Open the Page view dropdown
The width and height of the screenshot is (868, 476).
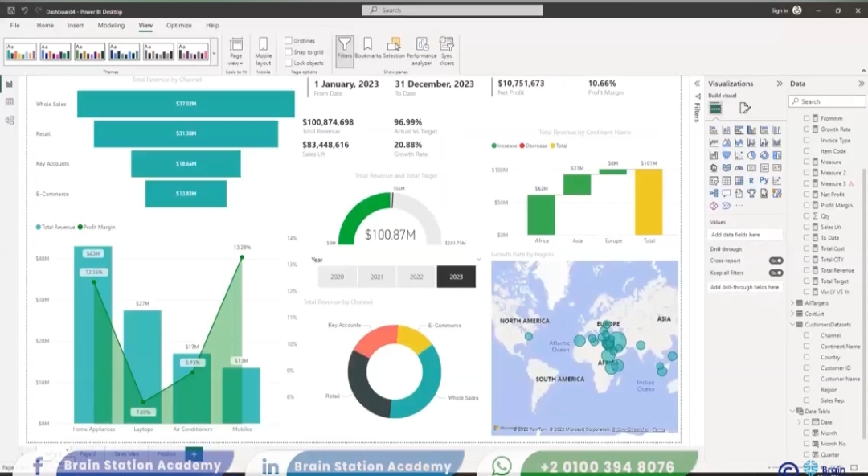[235, 50]
